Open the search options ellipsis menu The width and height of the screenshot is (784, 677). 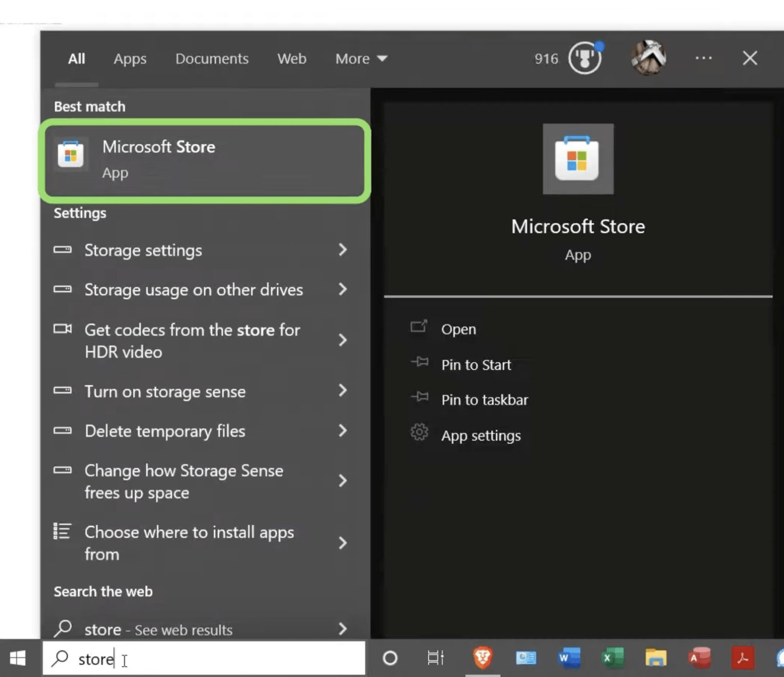coord(703,58)
